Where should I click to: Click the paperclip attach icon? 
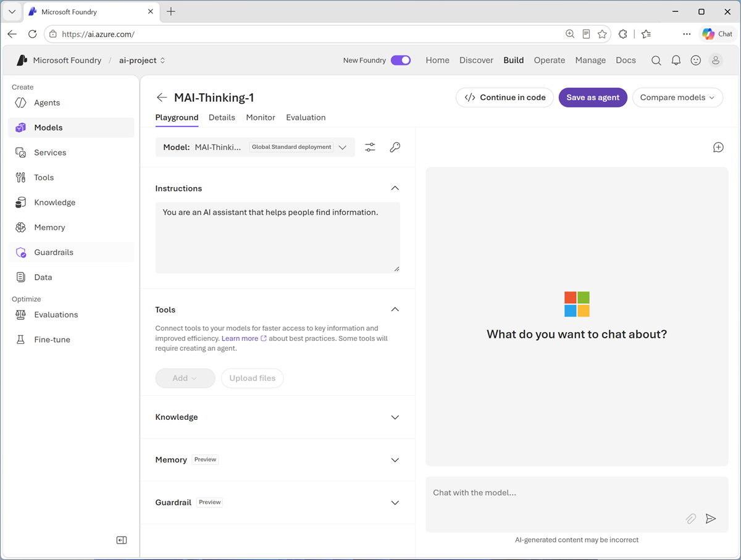691,519
